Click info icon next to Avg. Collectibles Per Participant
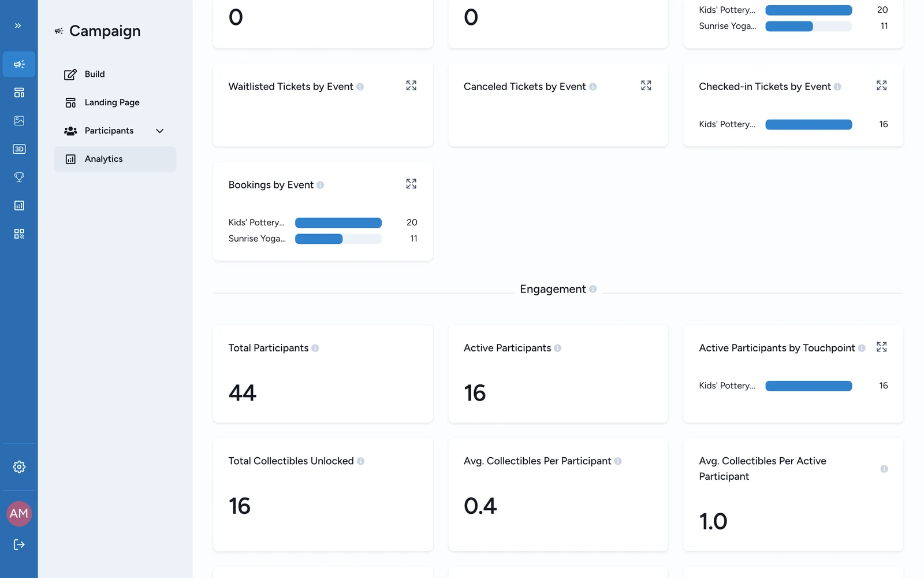Viewport: 924px width, 578px height. click(x=618, y=461)
